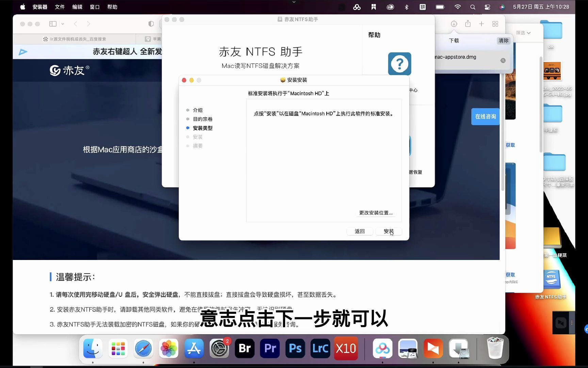Click Safari privacy shield icon
588x368 pixels.
pyautogui.click(x=151, y=24)
